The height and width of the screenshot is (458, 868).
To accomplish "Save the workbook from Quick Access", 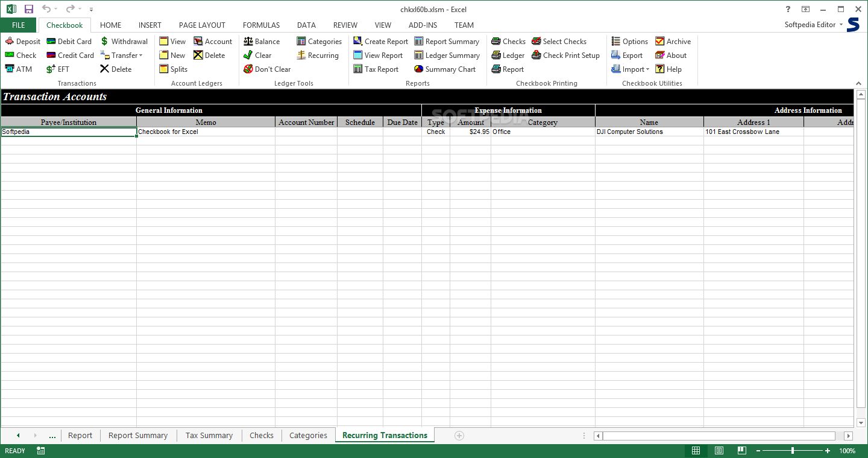I will pyautogui.click(x=29, y=9).
